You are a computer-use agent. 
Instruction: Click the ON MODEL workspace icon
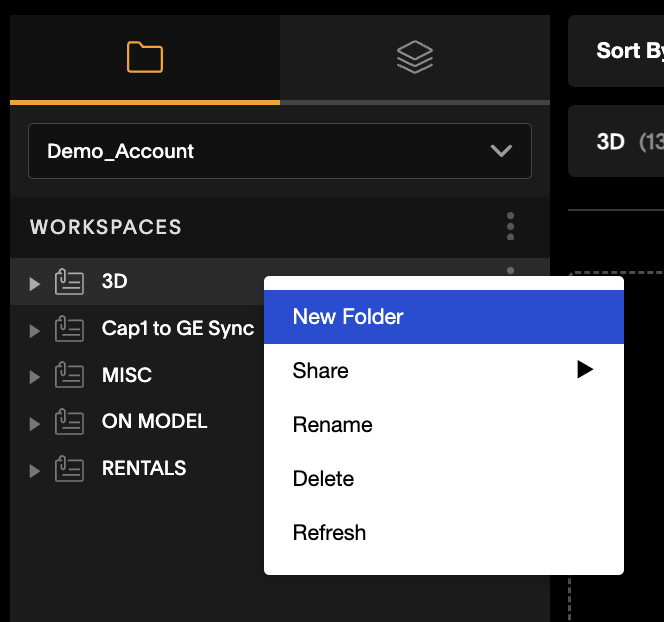69,421
